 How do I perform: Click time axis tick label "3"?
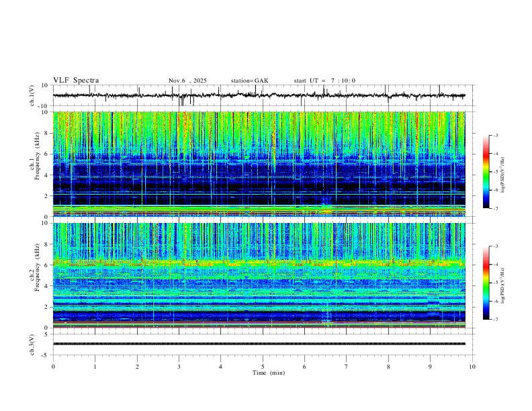click(x=179, y=367)
